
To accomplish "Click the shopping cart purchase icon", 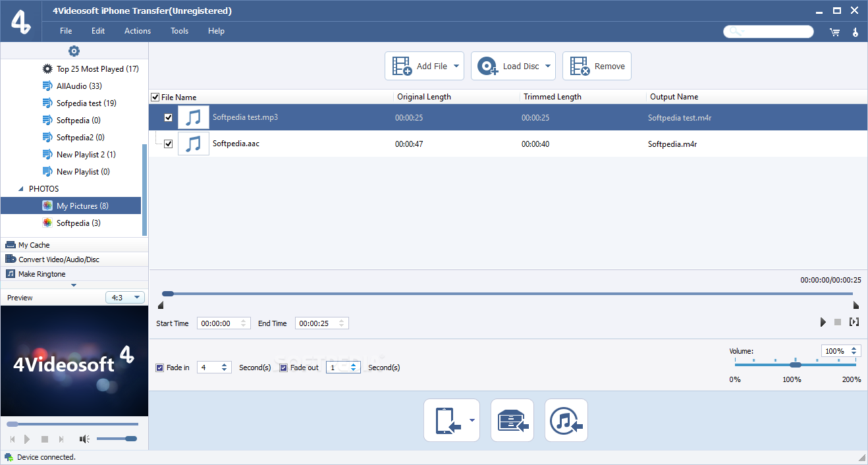I will tap(834, 32).
